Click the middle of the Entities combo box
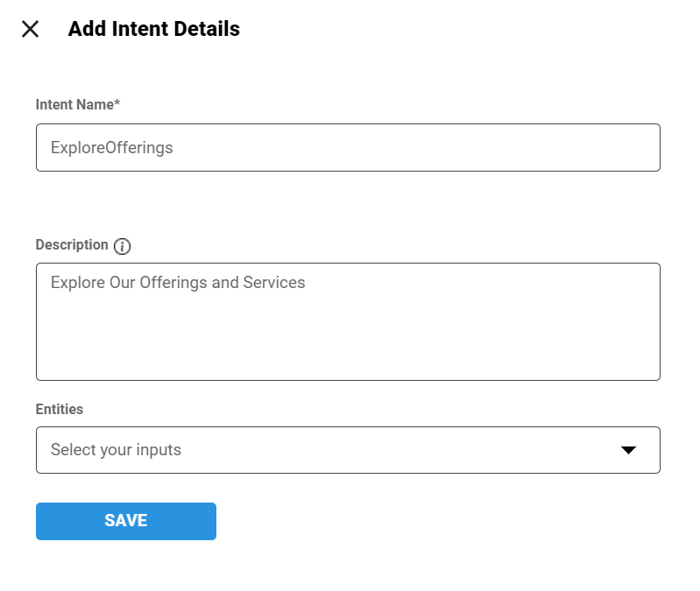Viewport: 700px width, 591px height. tap(347, 450)
